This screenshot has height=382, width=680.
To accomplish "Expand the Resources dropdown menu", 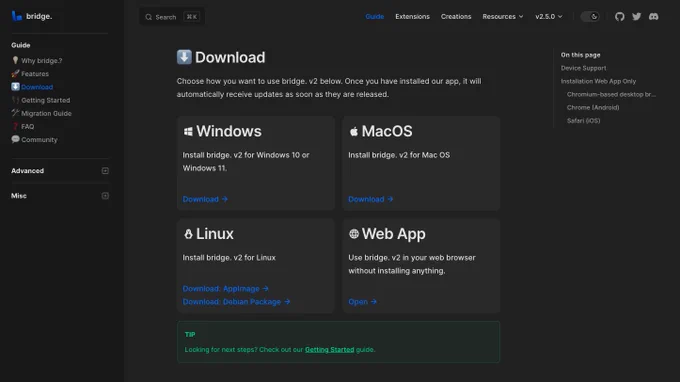I will click(x=503, y=16).
